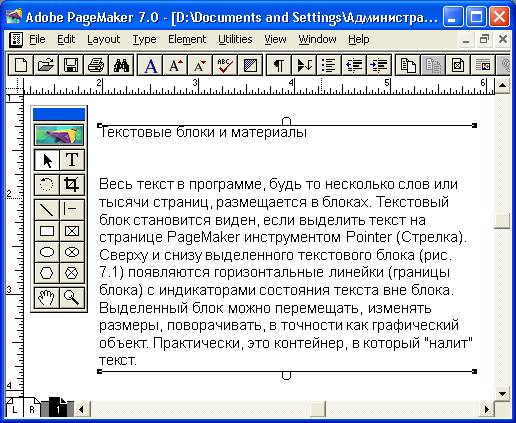The width and height of the screenshot is (516, 423).
Task: Click the bottom windowshade handle of text block
Action: [286, 375]
